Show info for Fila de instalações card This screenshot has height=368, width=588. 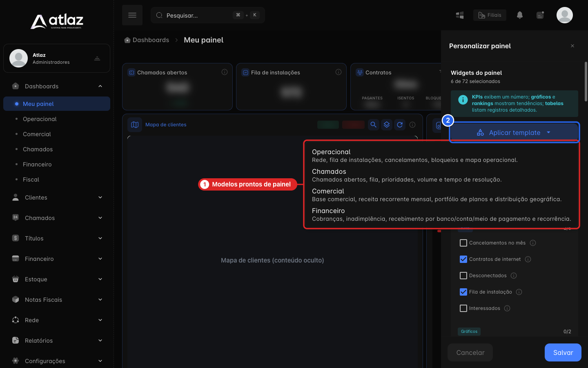(x=339, y=72)
